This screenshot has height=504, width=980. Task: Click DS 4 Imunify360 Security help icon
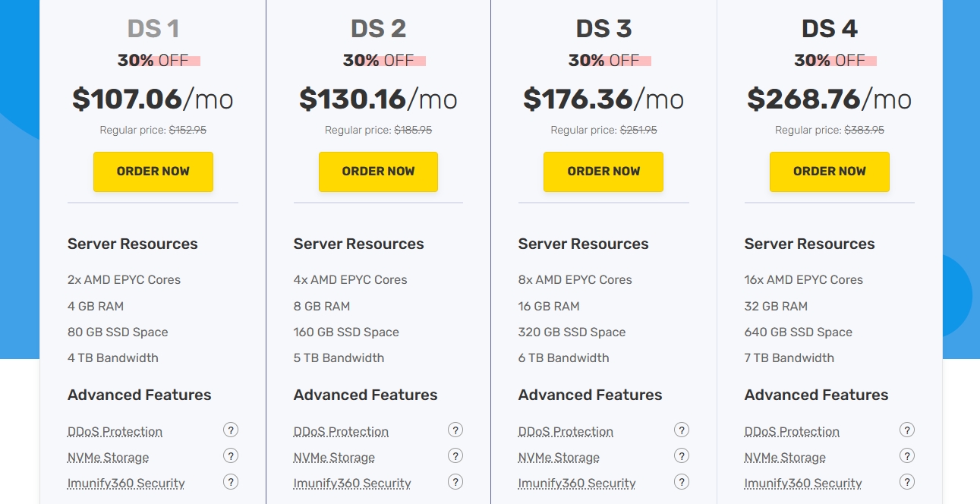click(x=907, y=482)
